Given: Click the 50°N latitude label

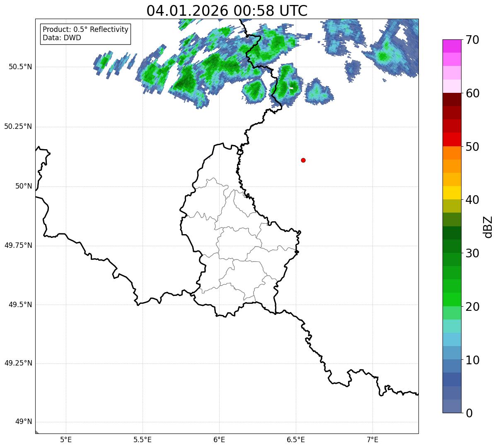Looking at the screenshot, I should click(x=24, y=186).
